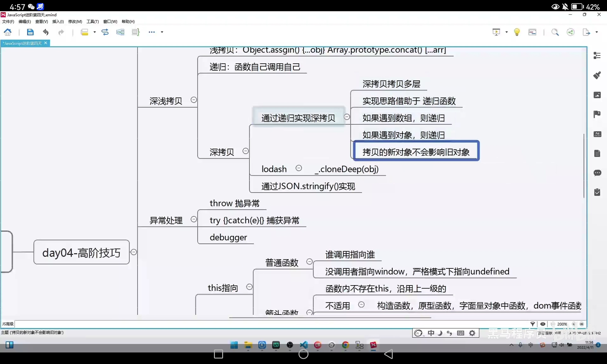The height and width of the screenshot is (364, 607).
Task: Open presentation mode dropdown arrow
Action: pyautogui.click(x=507, y=32)
